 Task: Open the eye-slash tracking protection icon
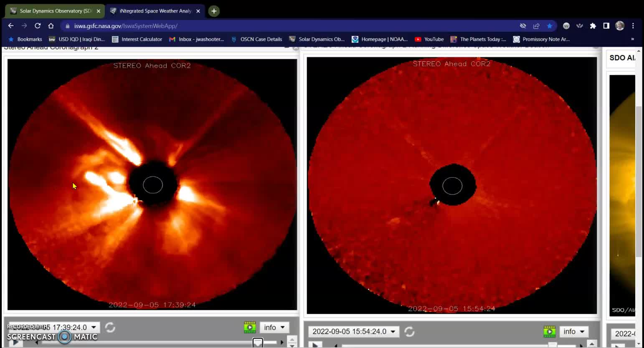click(x=523, y=26)
